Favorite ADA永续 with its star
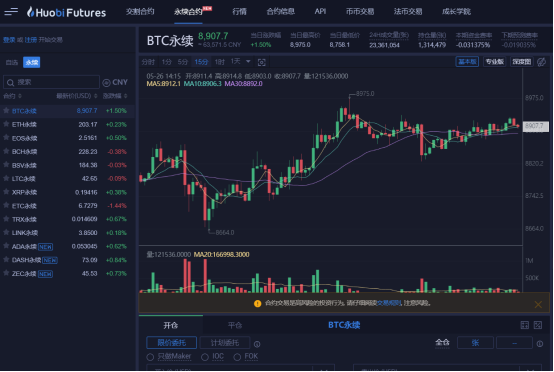 point(6,246)
